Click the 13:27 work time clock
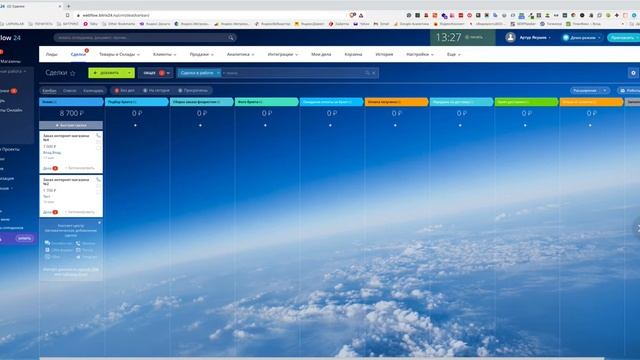 pos(448,38)
